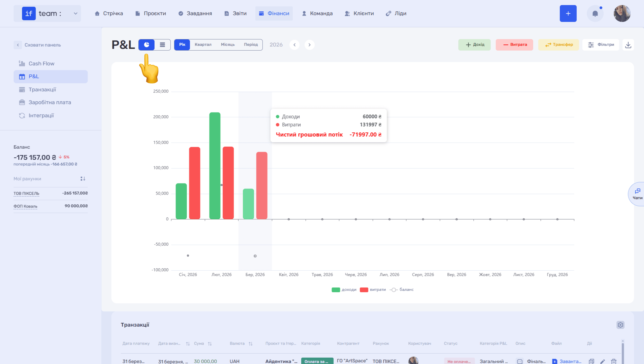Screen dimensions: 644x364
Task: Open 'Заробітна плата' in the sidebar
Action: (x=51, y=102)
